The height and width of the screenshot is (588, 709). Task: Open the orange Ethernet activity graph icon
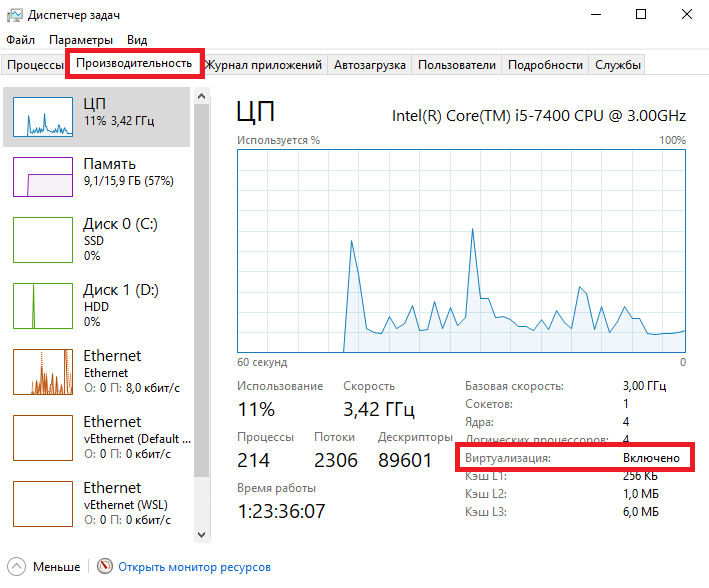click(x=43, y=372)
